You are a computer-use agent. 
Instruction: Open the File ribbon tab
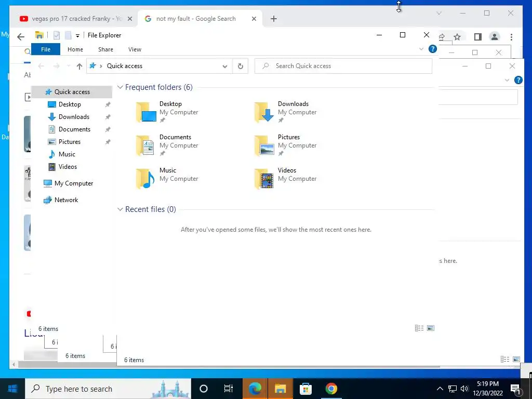(46, 49)
